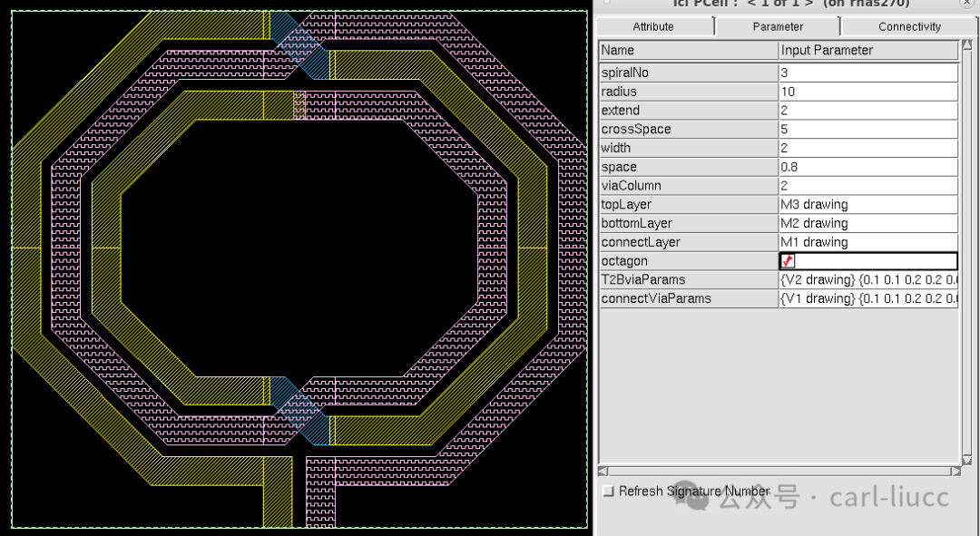The height and width of the screenshot is (536, 980).
Task: Select the width parameter name
Action: [x=615, y=148]
